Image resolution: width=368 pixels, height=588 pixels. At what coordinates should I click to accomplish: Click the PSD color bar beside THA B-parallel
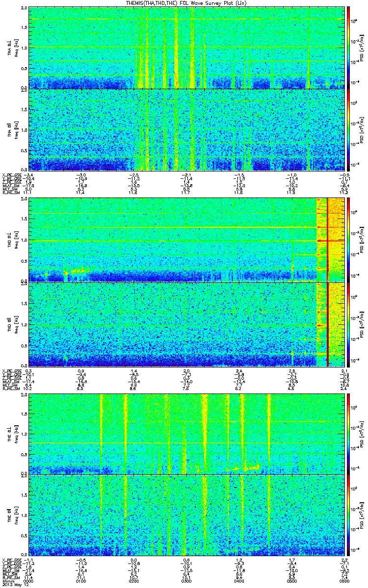pos(348,129)
